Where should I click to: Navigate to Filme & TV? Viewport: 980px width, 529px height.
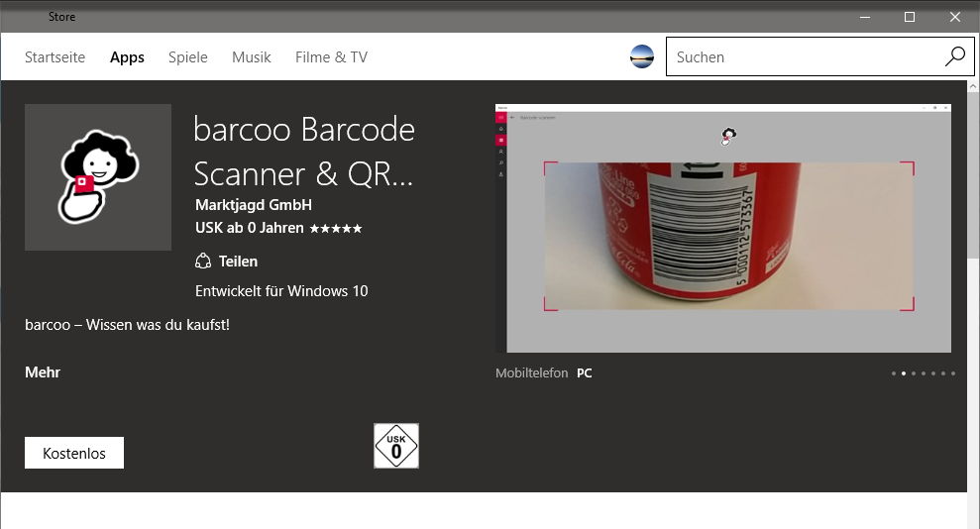[x=331, y=56]
